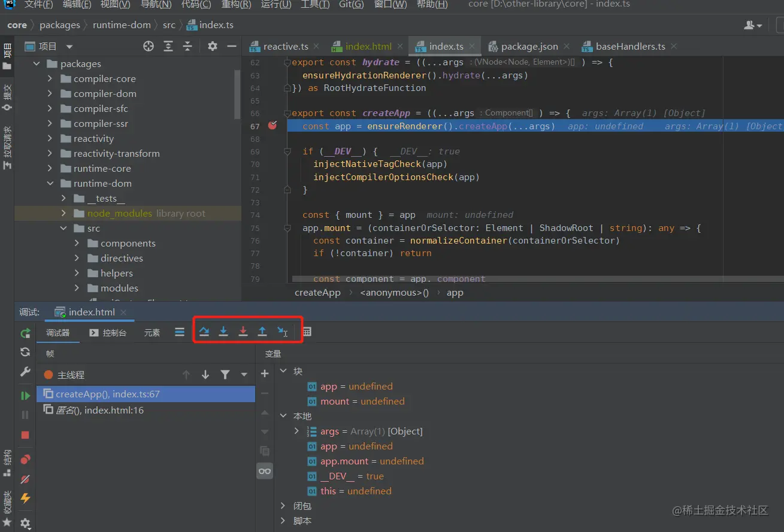Toggle breakpoint on line 67 gutter
Viewport: 784px width, 532px height.
[x=273, y=126]
